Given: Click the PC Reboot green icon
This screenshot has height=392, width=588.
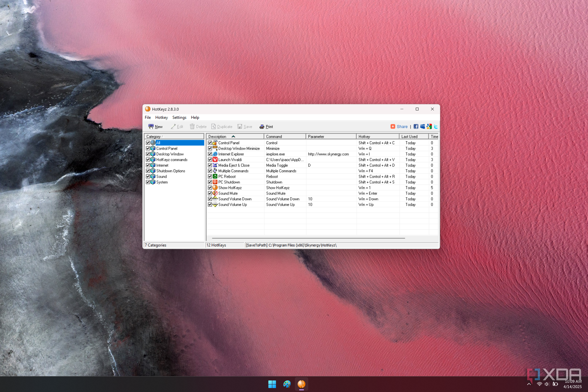Looking at the screenshot, I should (x=215, y=176).
